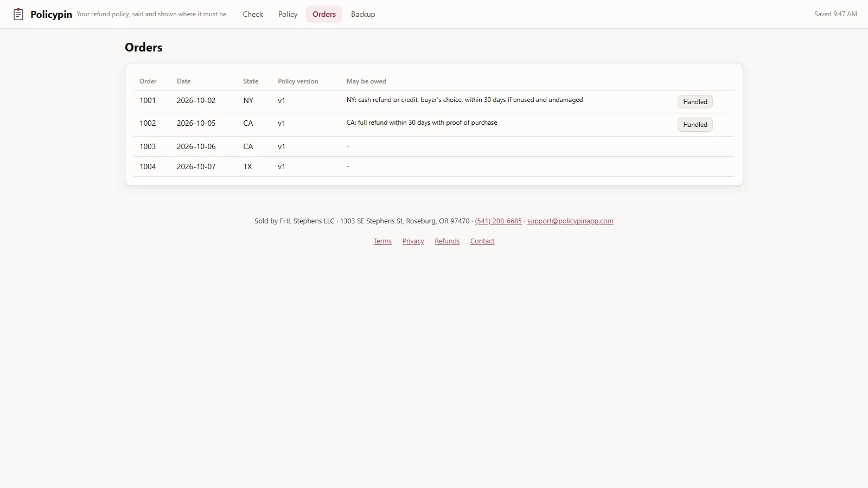Go to the Backup tab
This screenshot has width=868, height=488.
(363, 14)
